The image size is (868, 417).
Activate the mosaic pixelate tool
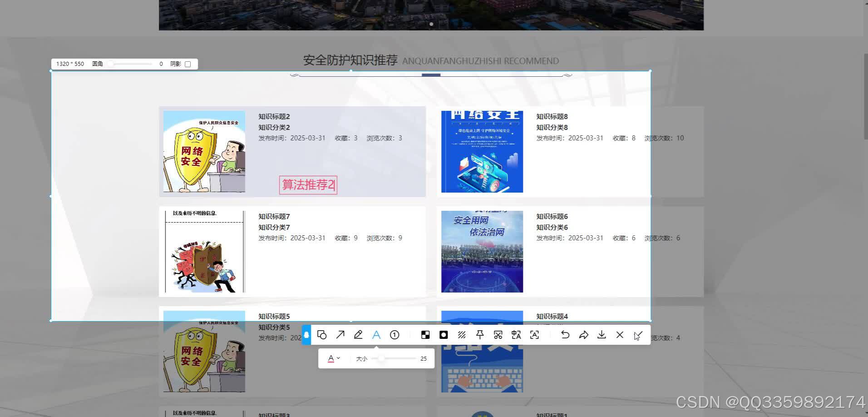click(425, 335)
